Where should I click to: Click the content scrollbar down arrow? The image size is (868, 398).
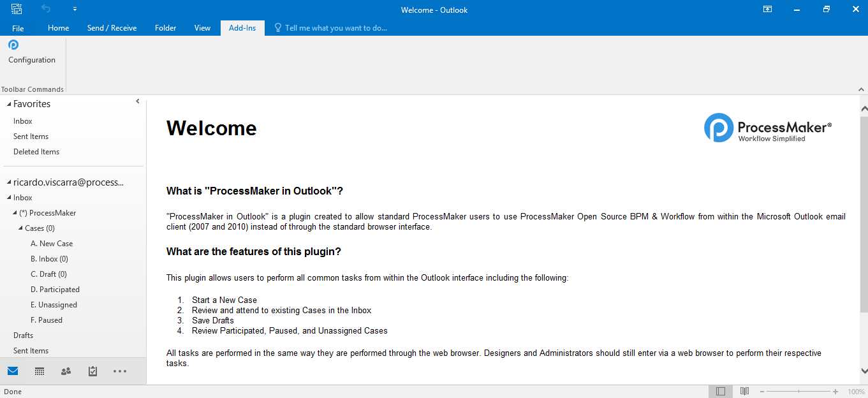click(x=864, y=371)
